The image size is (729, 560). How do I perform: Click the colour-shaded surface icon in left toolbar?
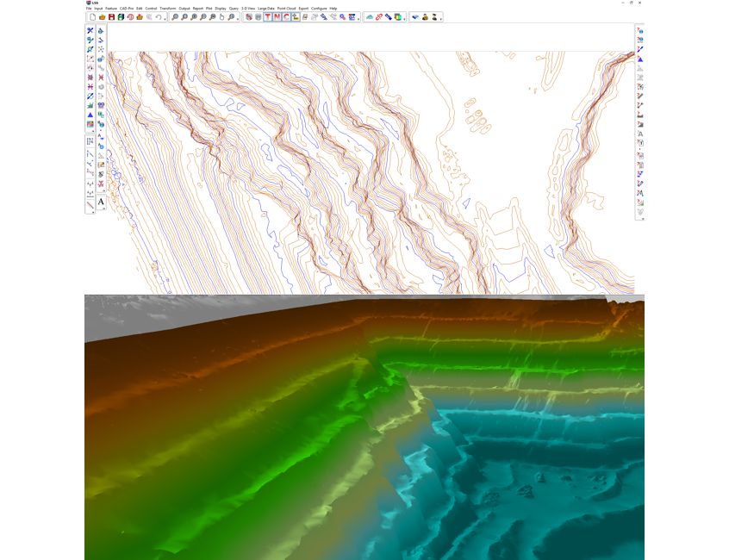pyautogui.click(x=90, y=124)
